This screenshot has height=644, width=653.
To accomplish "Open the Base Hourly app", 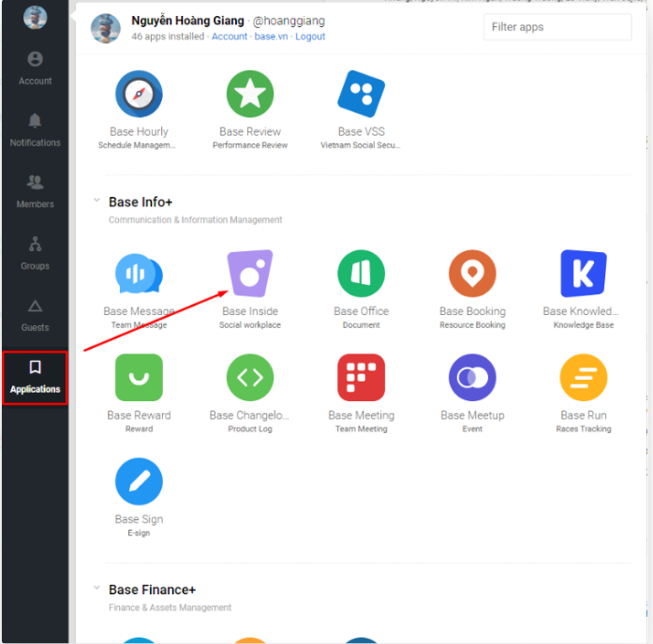I will [x=139, y=94].
